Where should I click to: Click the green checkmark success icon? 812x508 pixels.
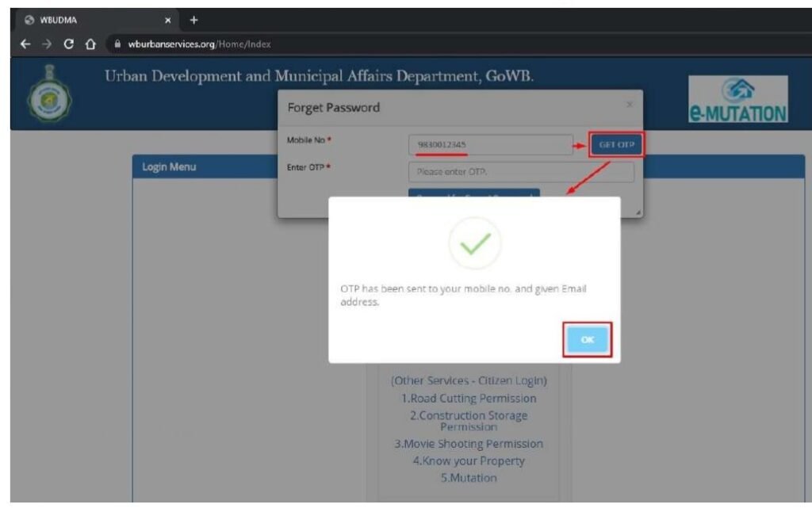475,243
